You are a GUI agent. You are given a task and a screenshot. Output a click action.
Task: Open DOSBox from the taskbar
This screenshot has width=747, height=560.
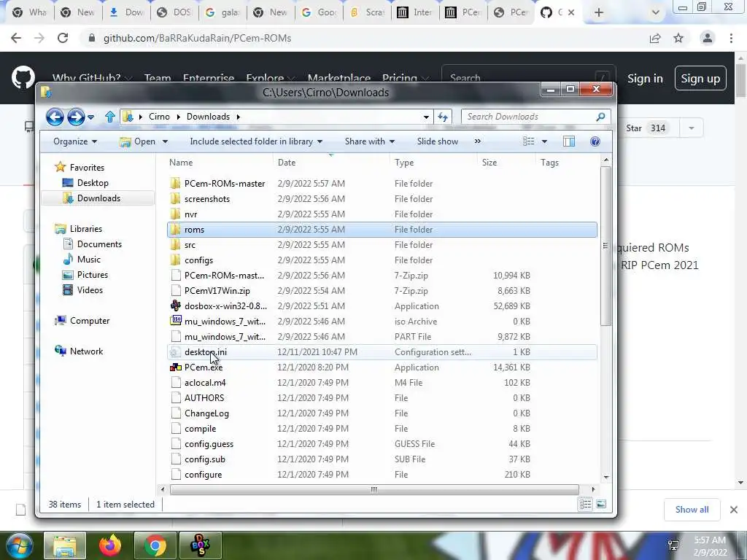tap(200, 545)
